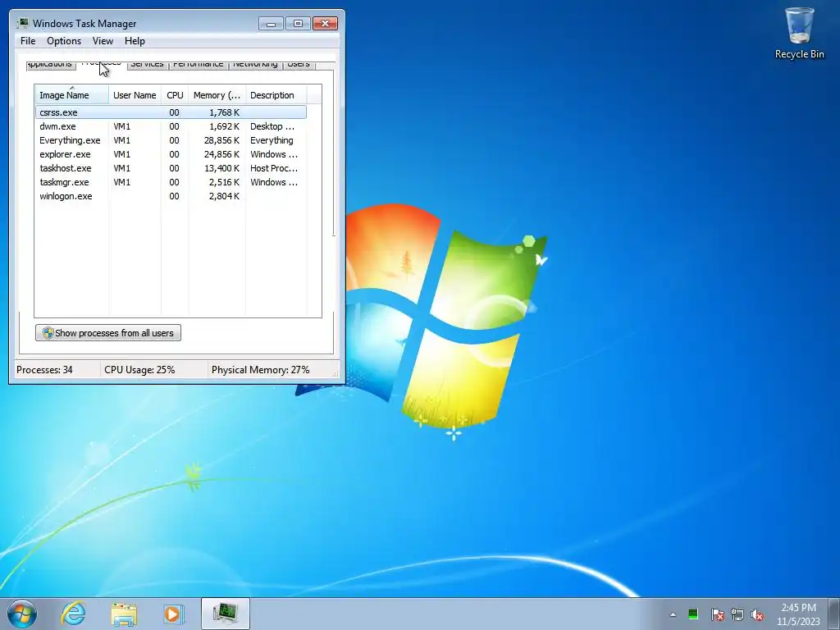The width and height of the screenshot is (840, 630).
Task: Click Host Proc... description cell
Action: (274, 168)
